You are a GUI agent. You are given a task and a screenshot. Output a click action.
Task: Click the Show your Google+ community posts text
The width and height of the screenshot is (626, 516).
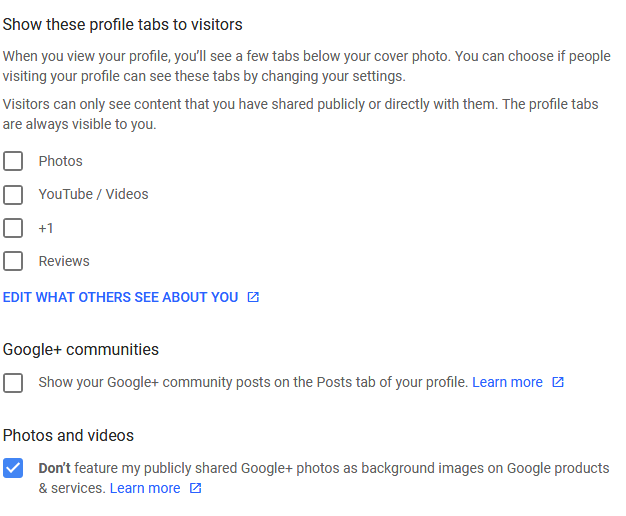(253, 382)
